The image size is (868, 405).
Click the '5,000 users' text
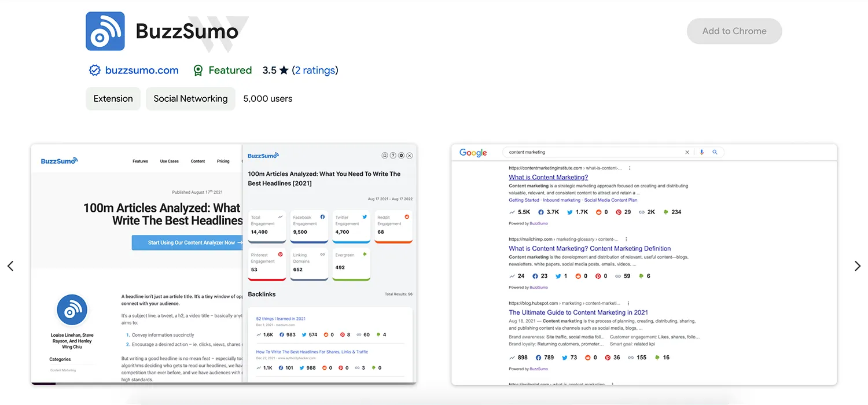tap(268, 98)
